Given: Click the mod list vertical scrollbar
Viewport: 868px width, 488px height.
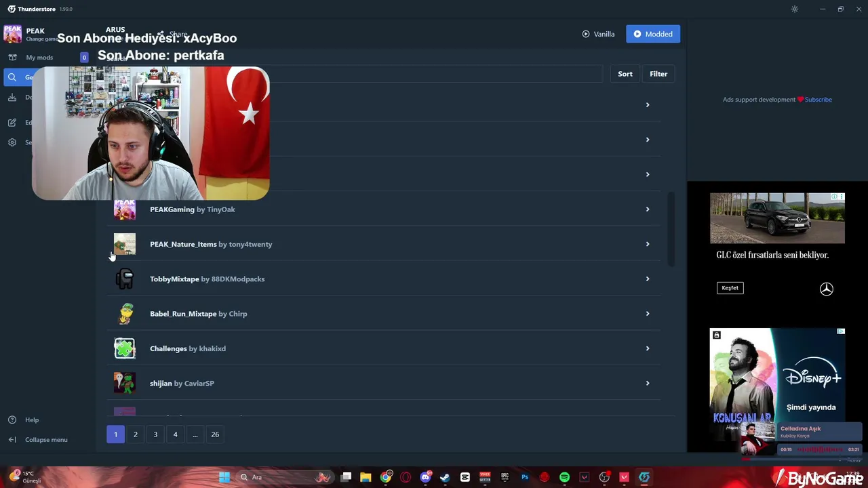Looking at the screenshot, I should tap(671, 229).
